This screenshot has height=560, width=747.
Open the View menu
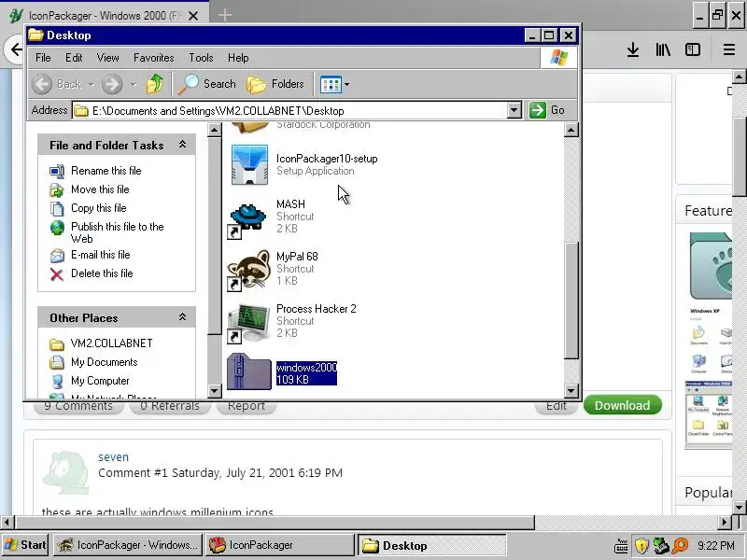pos(107,58)
